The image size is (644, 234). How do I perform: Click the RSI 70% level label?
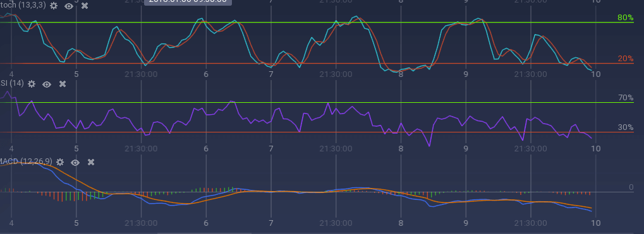626,98
